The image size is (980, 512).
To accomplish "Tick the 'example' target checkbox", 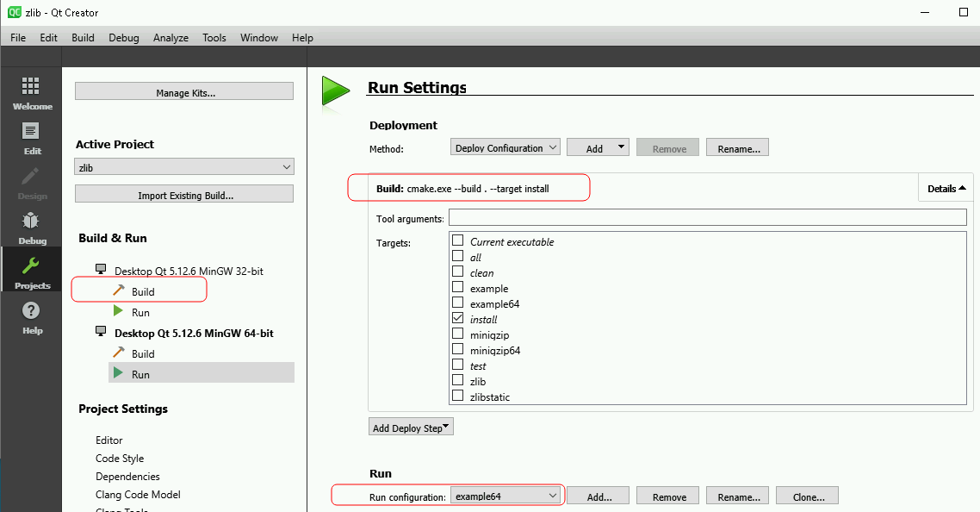I will (x=457, y=287).
